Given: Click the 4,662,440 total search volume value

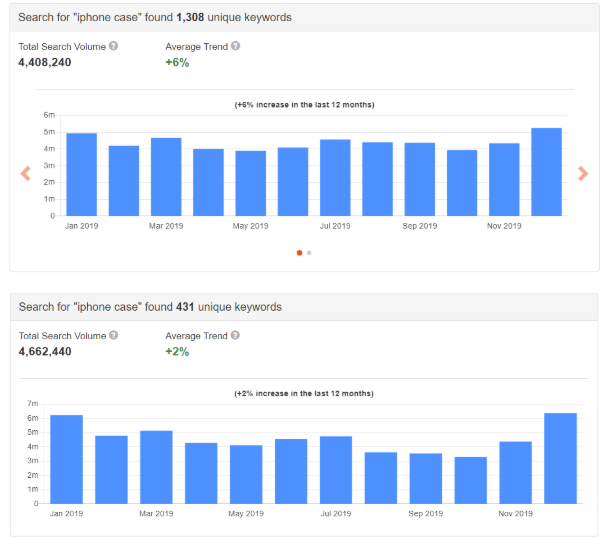Looking at the screenshot, I should pos(45,351).
